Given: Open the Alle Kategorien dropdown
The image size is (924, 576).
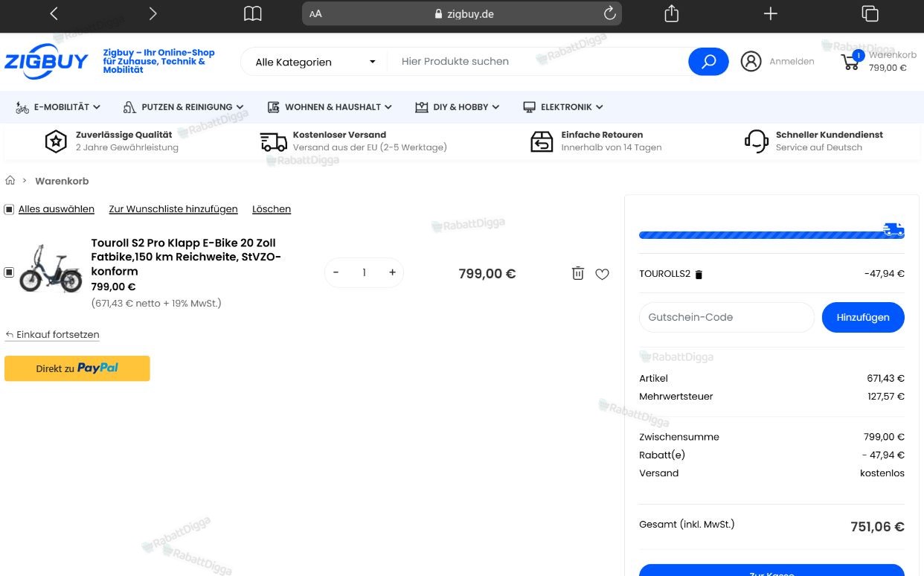Looking at the screenshot, I should [315, 62].
